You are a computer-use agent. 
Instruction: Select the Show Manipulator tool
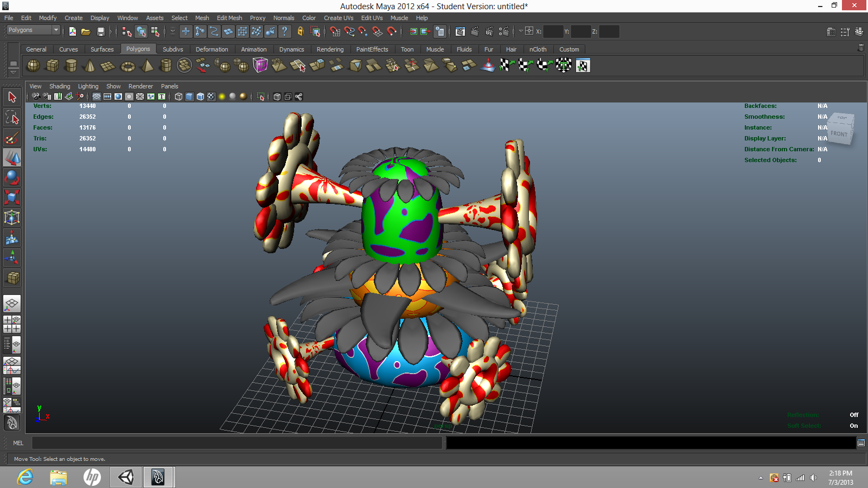click(x=12, y=258)
